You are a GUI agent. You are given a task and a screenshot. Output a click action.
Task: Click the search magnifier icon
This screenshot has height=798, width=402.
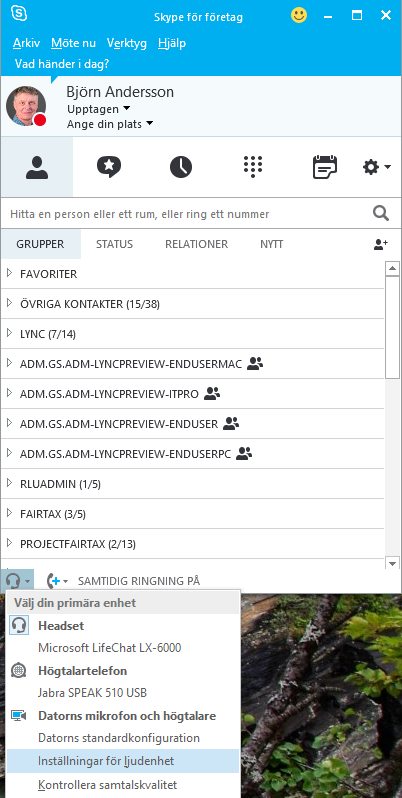[381, 214]
